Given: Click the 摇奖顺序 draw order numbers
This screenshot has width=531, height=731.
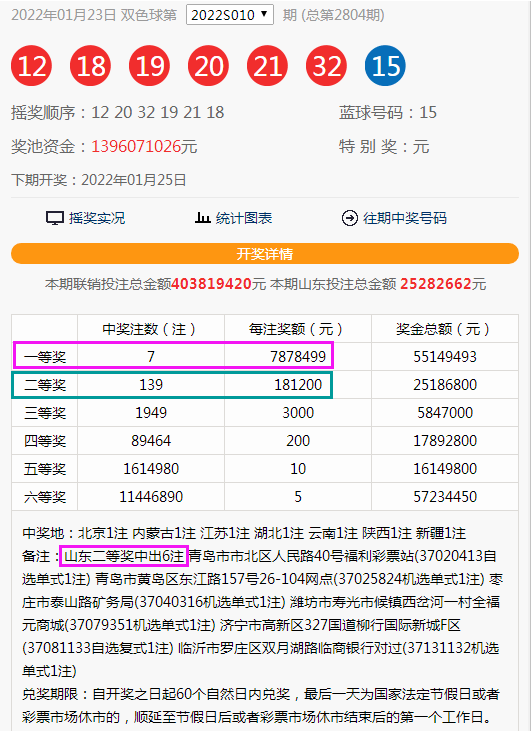Looking at the screenshot, I should click(x=158, y=112).
